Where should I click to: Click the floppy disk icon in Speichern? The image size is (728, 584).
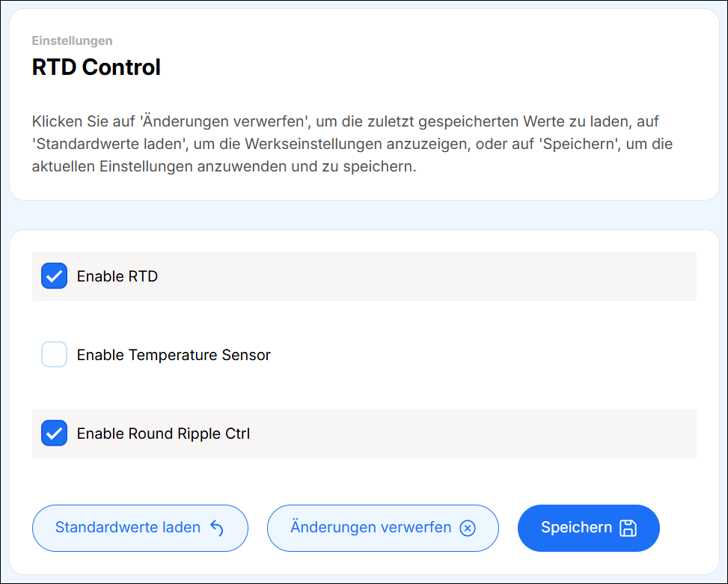(628, 528)
